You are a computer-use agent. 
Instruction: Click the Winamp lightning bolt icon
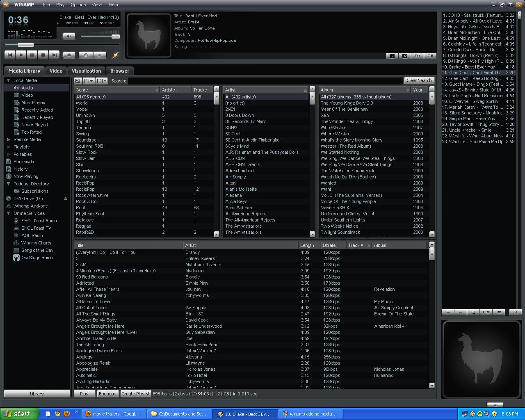(x=115, y=55)
